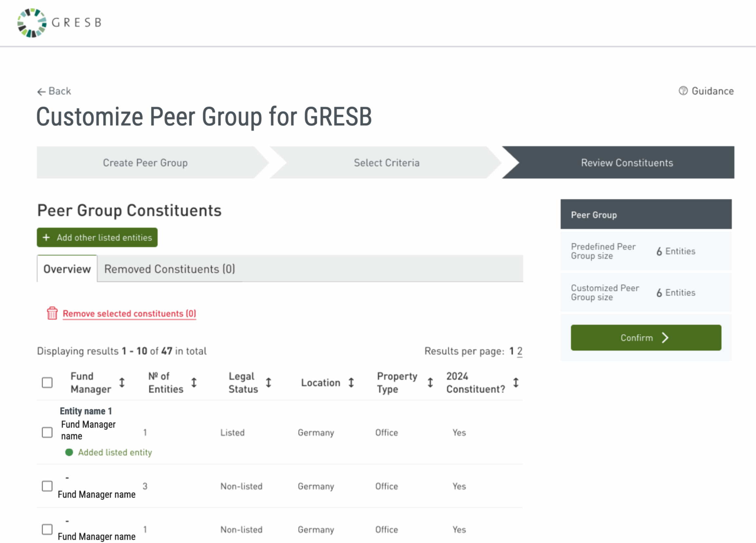The image size is (756, 543).
Task: Click the GRESB logo
Action: [x=59, y=23]
